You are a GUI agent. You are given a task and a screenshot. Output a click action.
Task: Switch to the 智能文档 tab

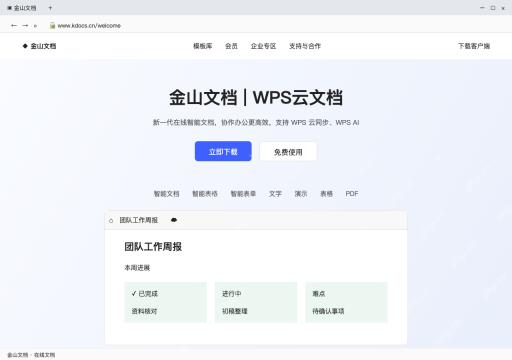166,194
